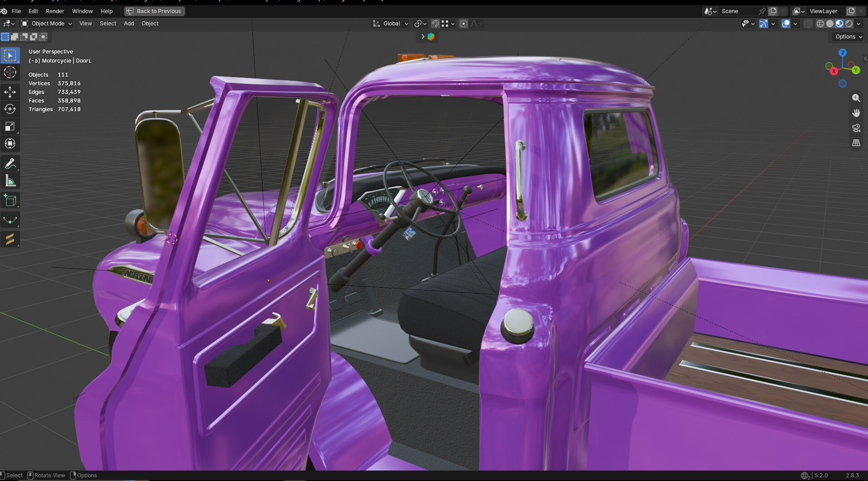
Task: Open the viewport View menu
Action: click(85, 24)
